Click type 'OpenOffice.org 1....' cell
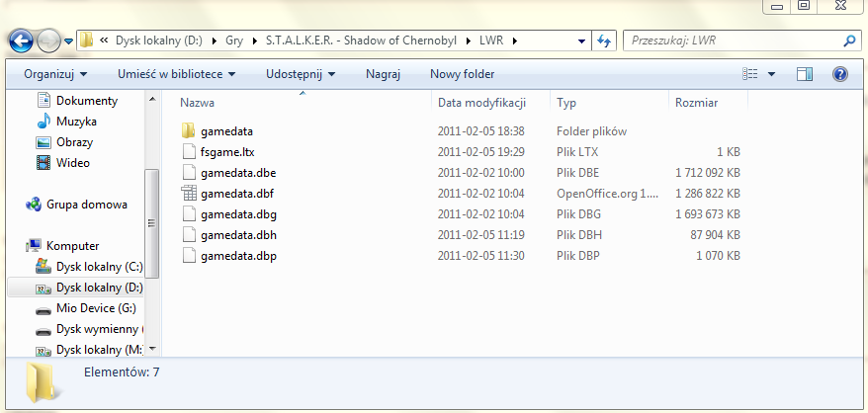Viewport: 868px width, 413px height. pos(608,194)
